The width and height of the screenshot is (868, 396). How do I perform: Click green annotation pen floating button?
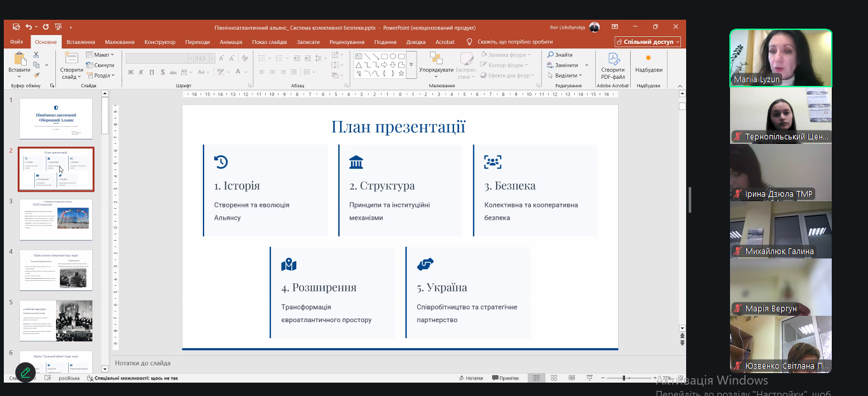[x=25, y=372]
